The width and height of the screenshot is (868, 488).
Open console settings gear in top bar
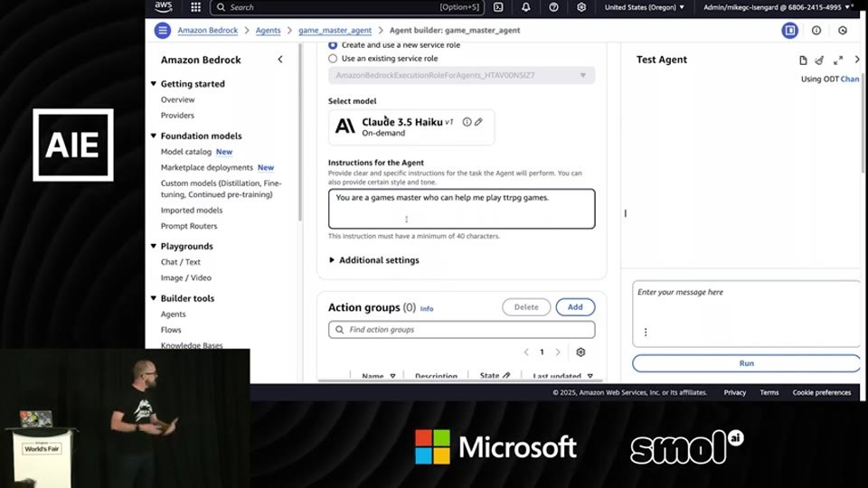point(581,7)
